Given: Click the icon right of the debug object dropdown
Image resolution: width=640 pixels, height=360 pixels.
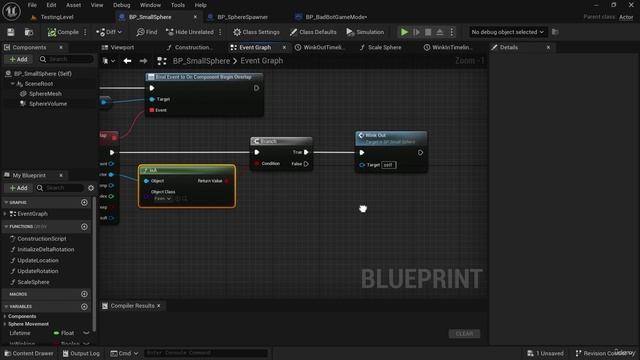Looking at the screenshot, I should (555, 32).
